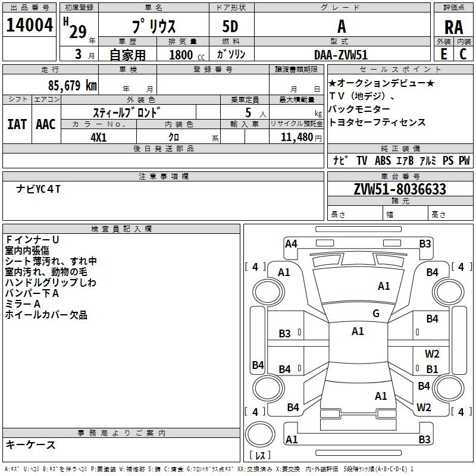Select the ナビYC4T caution note
This screenshot has width=476, height=476.
pos(38,189)
